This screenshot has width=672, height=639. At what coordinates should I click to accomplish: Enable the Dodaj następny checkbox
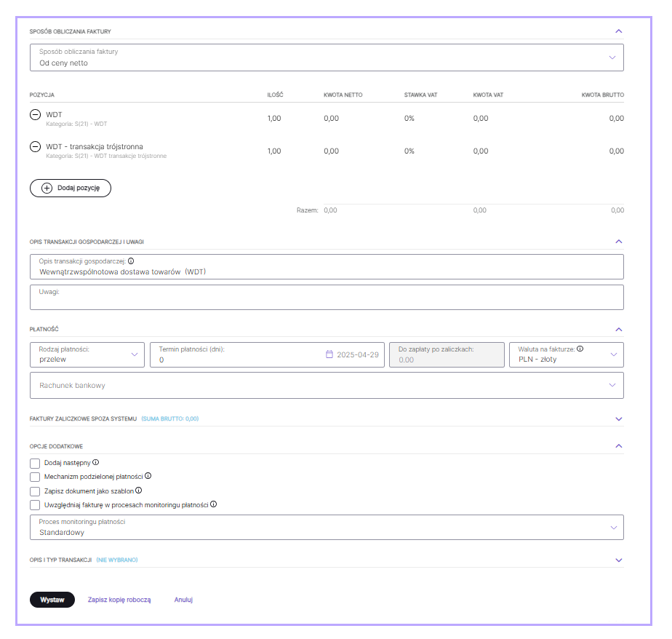point(35,463)
